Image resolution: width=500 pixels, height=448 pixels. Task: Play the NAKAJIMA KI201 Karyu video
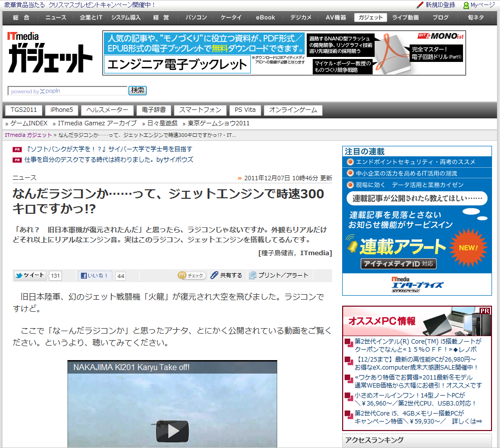point(172,431)
